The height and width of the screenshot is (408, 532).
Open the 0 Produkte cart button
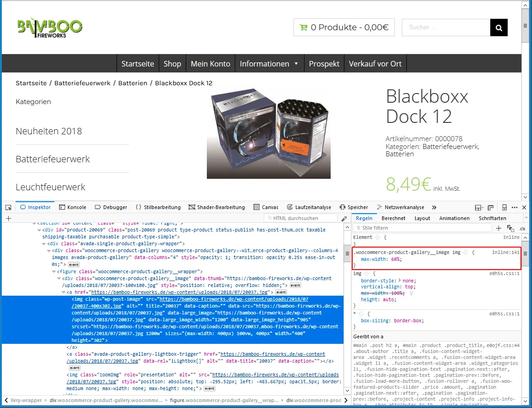coord(344,28)
